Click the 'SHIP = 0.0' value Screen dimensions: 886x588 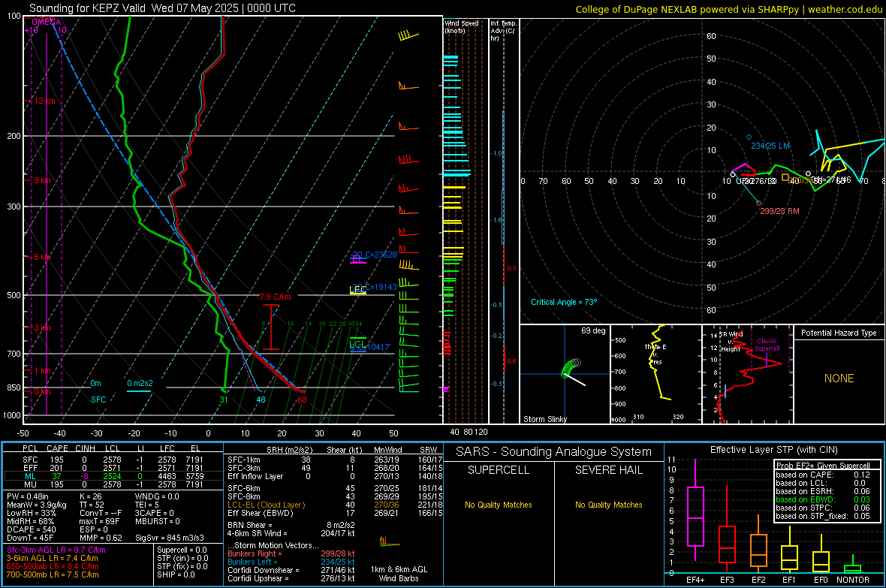(x=176, y=575)
